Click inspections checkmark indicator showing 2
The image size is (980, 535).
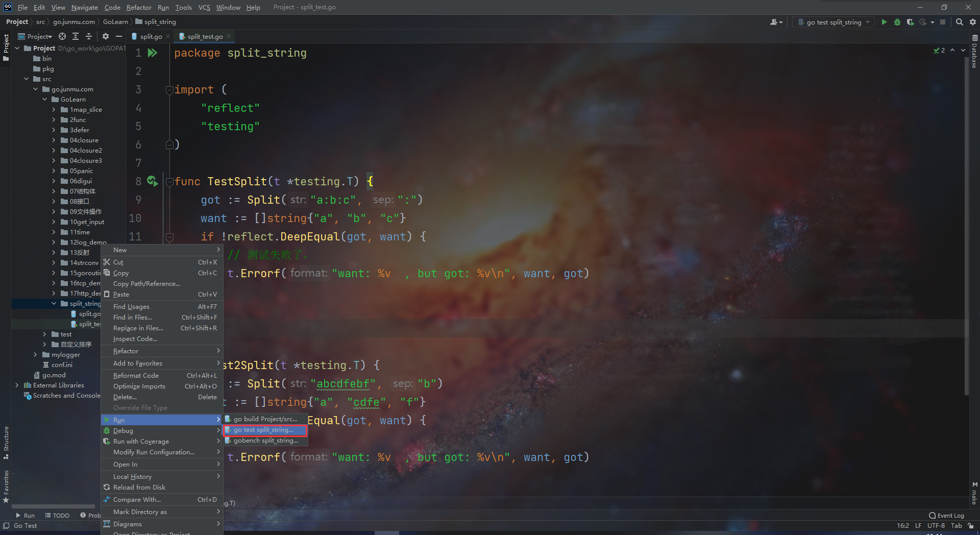pos(939,50)
